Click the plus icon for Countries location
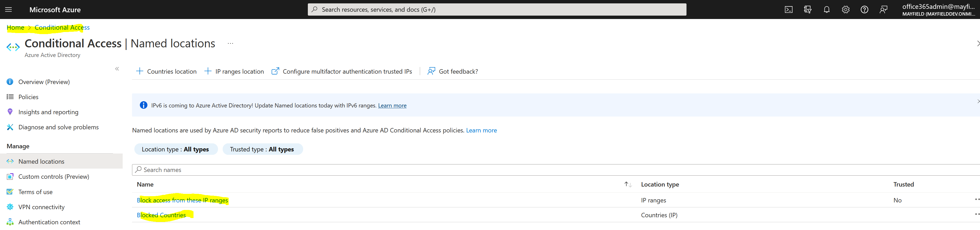 (x=140, y=71)
